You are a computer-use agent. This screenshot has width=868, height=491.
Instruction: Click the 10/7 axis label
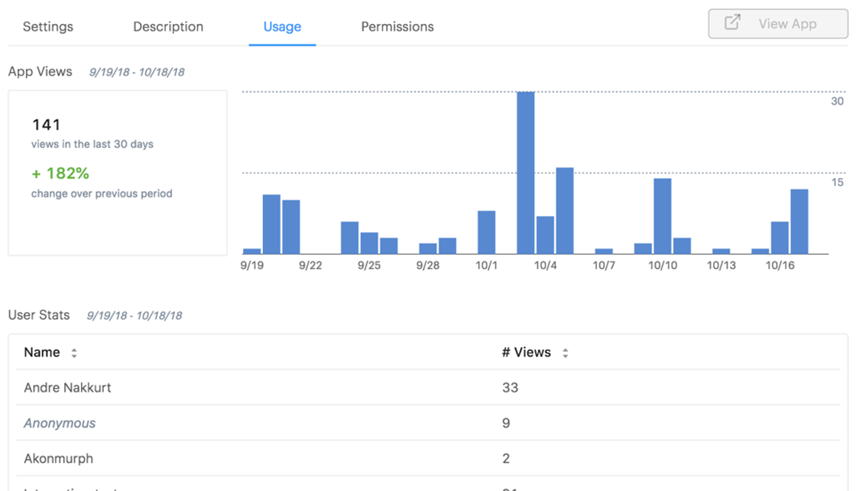pyautogui.click(x=604, y=266)
